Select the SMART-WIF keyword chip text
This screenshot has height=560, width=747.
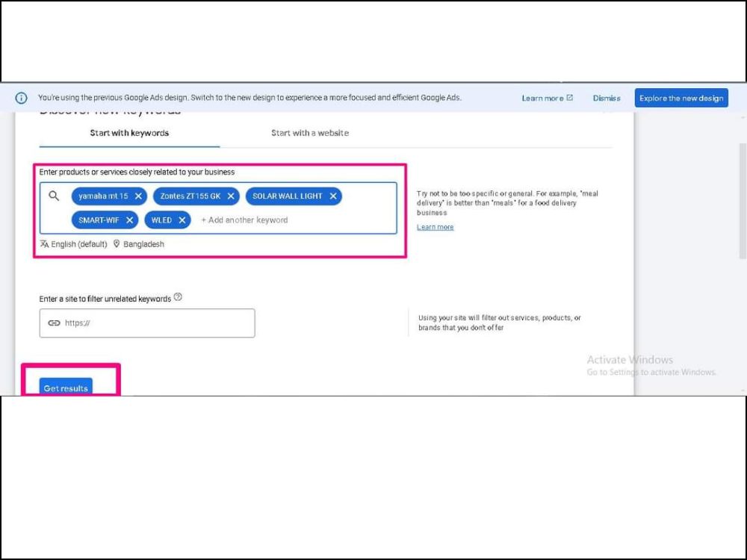(x=99, y=220)
